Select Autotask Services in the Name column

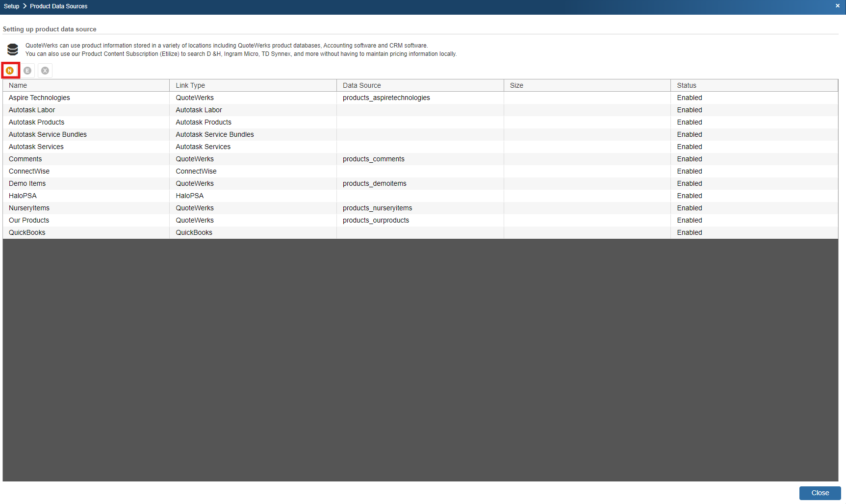tap(36, 147)
